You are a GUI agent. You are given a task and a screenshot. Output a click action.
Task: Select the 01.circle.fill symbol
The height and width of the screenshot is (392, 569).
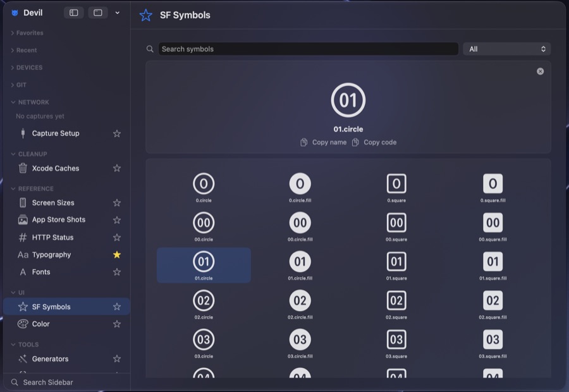(x=300, y=266)
